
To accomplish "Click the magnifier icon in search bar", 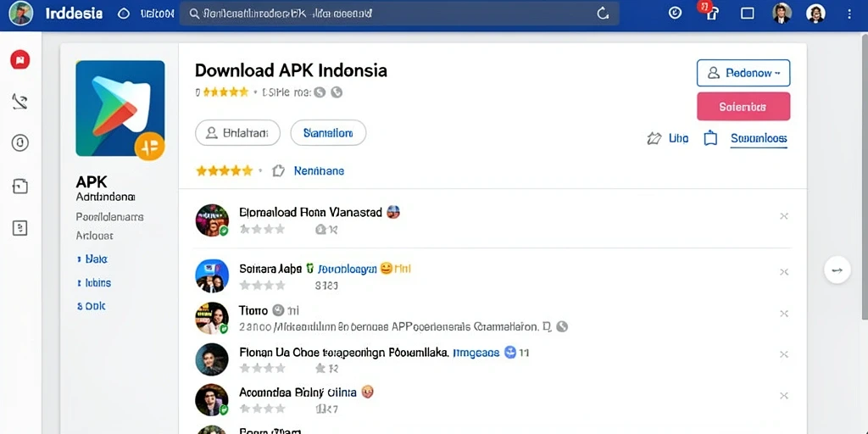I will tap(194, 14).
